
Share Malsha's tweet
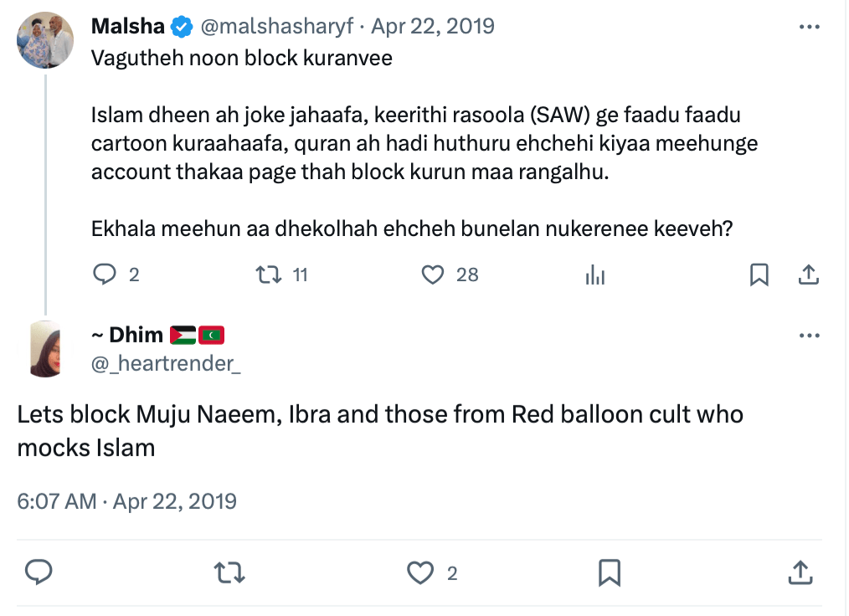808,275
